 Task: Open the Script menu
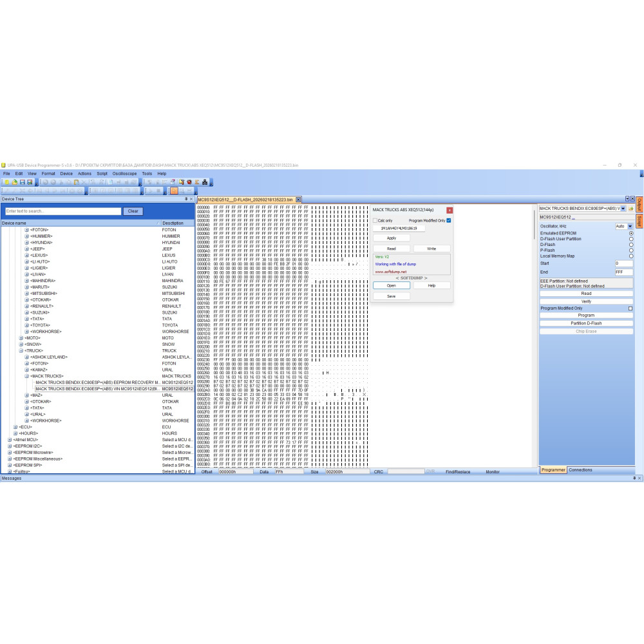pyautogui.click(x=102, y=174)
